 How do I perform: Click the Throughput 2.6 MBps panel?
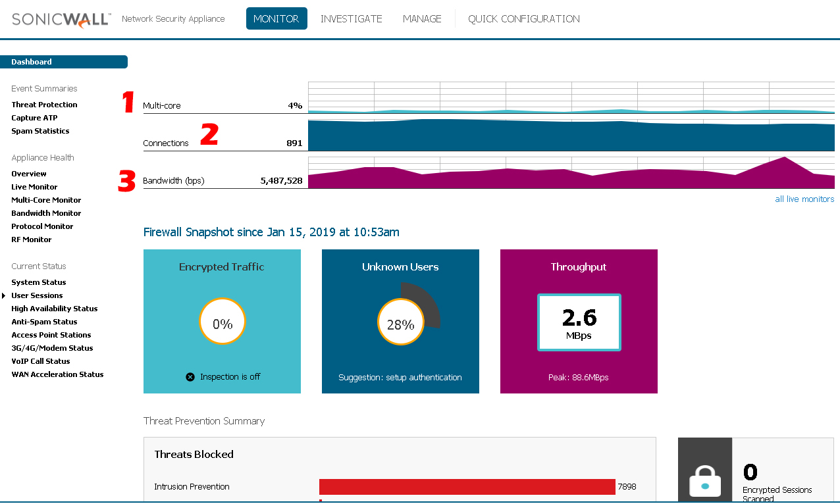579,322
